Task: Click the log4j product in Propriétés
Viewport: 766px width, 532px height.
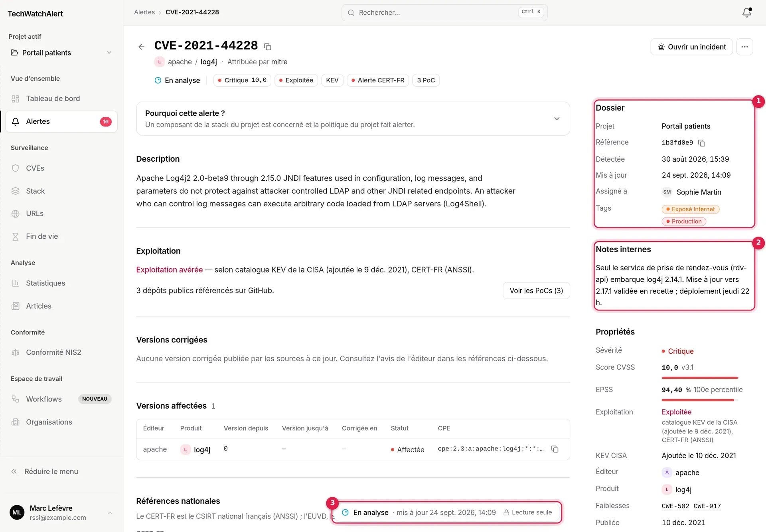Action: (x=677, y=489)
